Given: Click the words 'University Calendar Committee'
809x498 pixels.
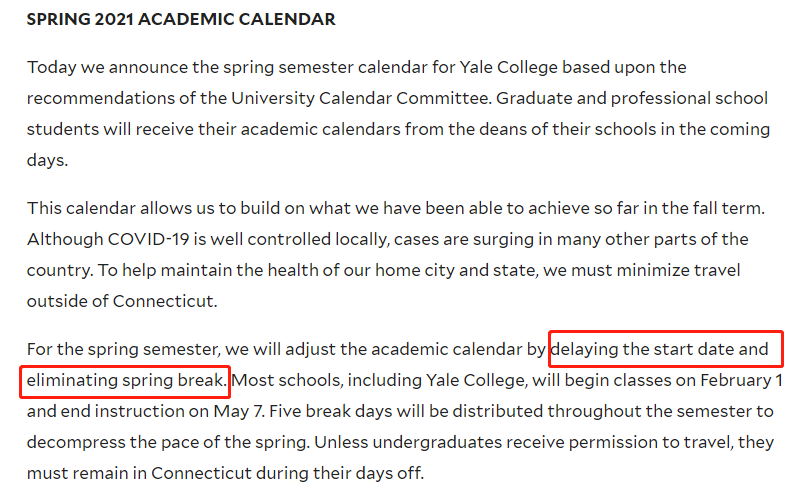Looking at the screenshot, I should [x=361, y=98].
